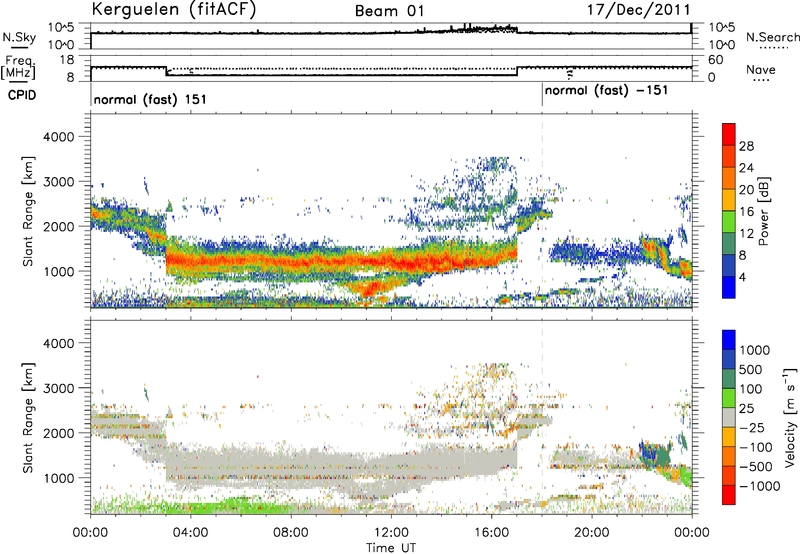
Task: Click the "20:00" time tick label
Action: tap(591, 533)
